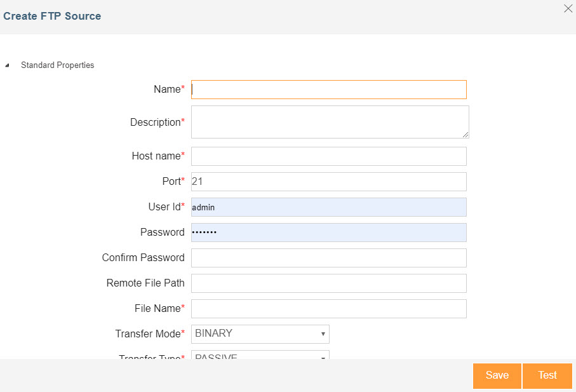Click the Standard Properties section heading text

point(57,65)
